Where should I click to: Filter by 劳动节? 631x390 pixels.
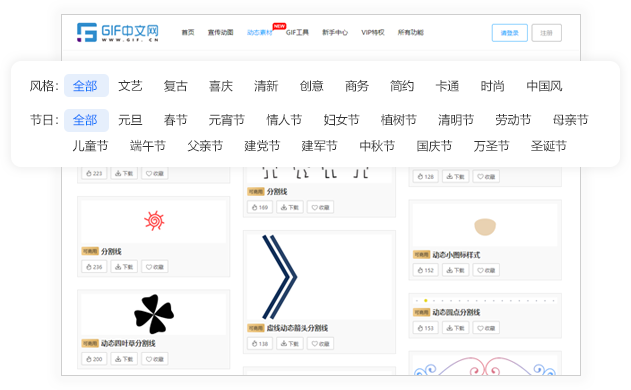513,120
